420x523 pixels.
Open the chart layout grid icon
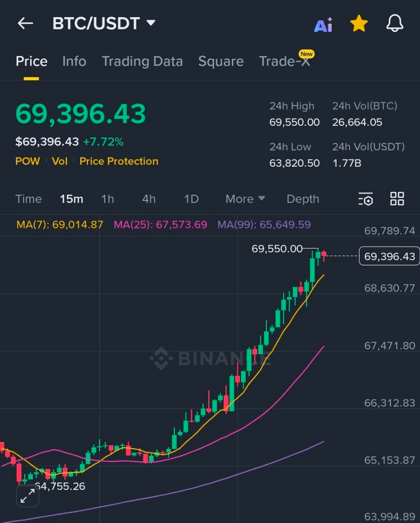click(x=397, y=199)
